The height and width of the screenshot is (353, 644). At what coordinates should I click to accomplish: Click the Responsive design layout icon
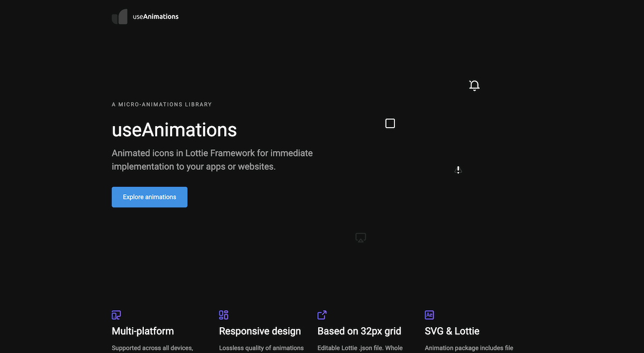point(224,315)
